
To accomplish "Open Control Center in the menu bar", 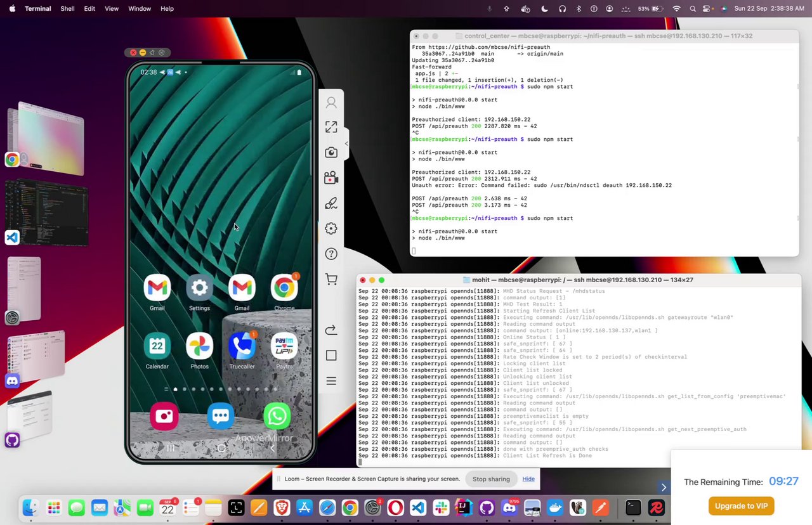I will coord(708,9).
